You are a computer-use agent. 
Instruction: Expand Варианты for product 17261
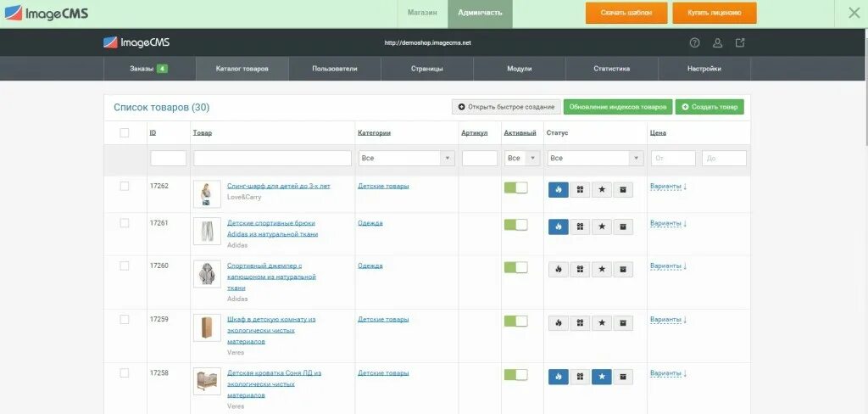668,223
